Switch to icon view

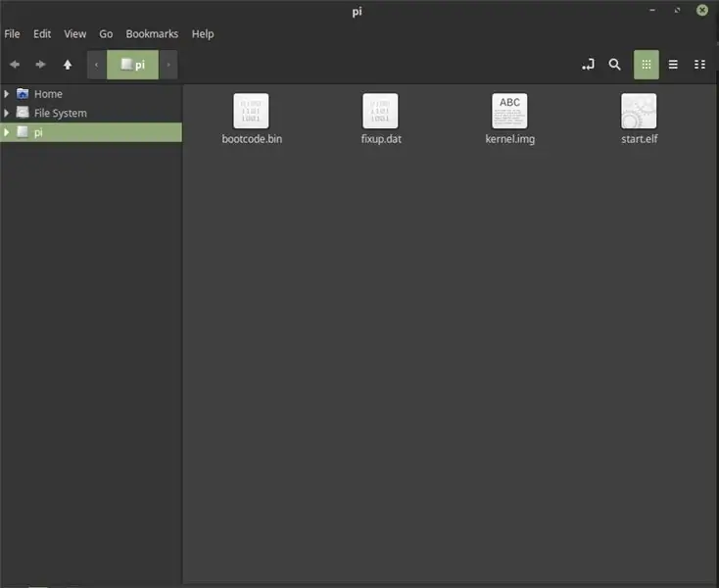click(x=647, y=65)
